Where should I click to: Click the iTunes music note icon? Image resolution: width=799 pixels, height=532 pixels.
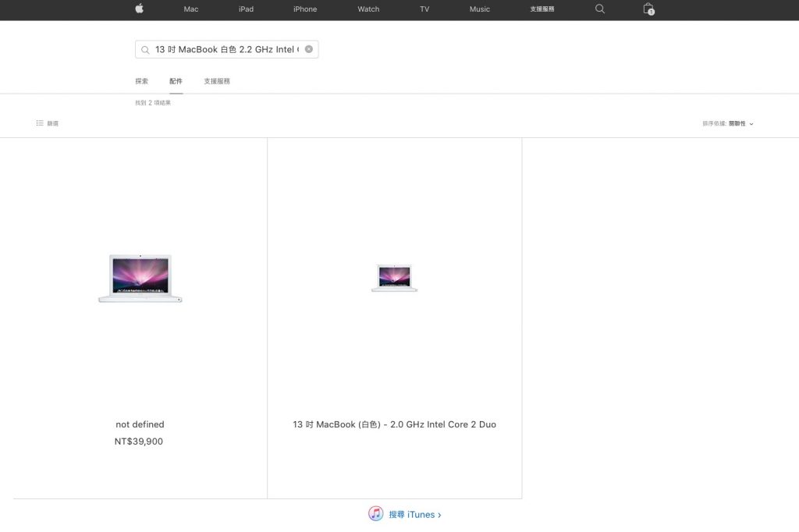(376, 513)
